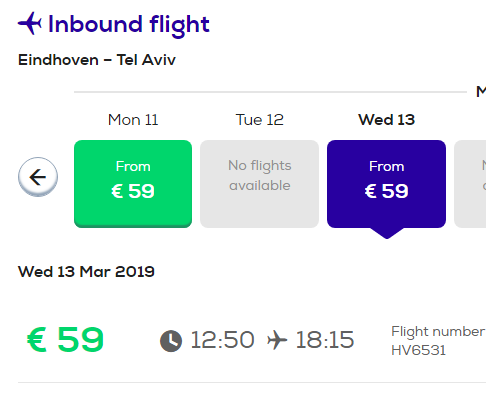The height and width of the screenshot is (403, 486).
Task: Click the partially visible grey card after Wed 13
Action: click(x=470, y=184)
